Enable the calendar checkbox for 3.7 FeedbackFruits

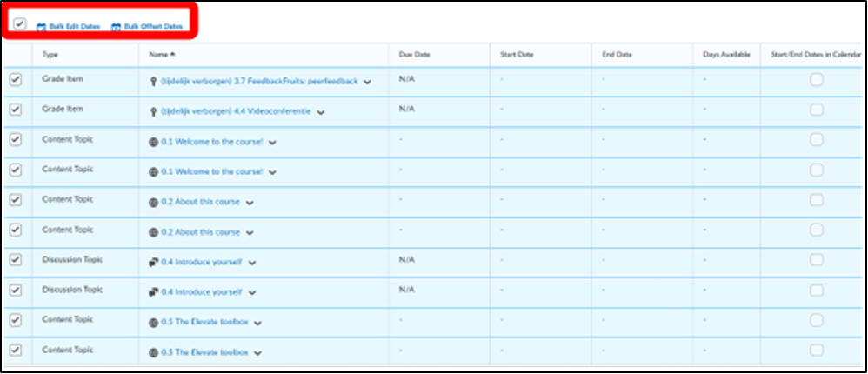(x=817, y=80)
